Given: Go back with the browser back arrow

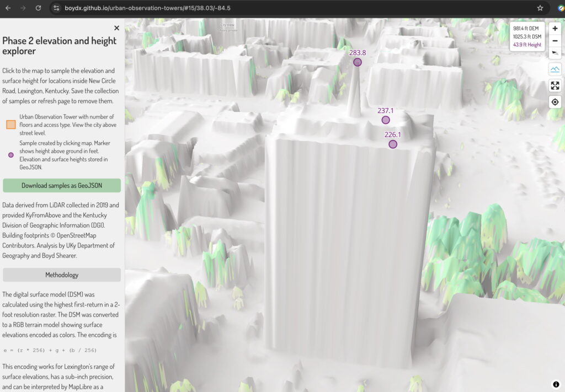Looking at the screenshot, I should [8, 8].
